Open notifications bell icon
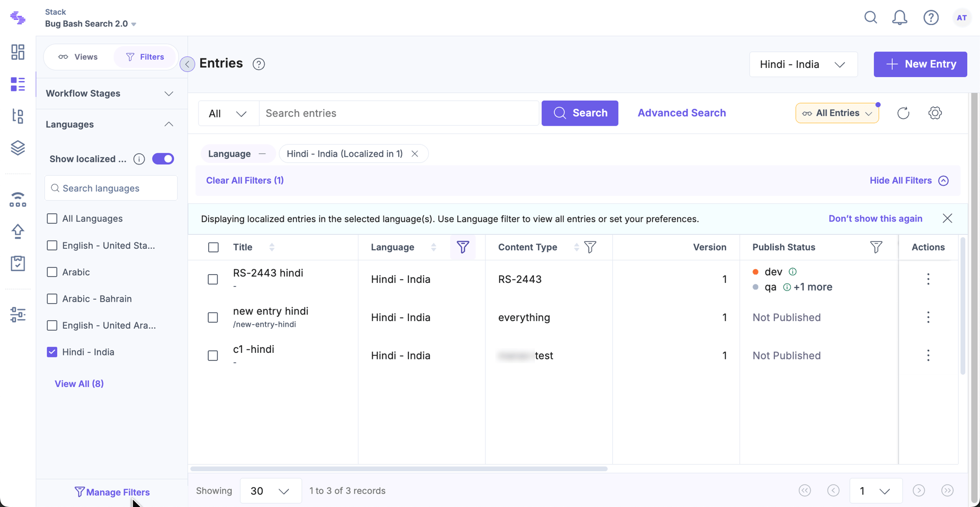Viewport: 980px width, 507px height. click(x=899, y=18)
